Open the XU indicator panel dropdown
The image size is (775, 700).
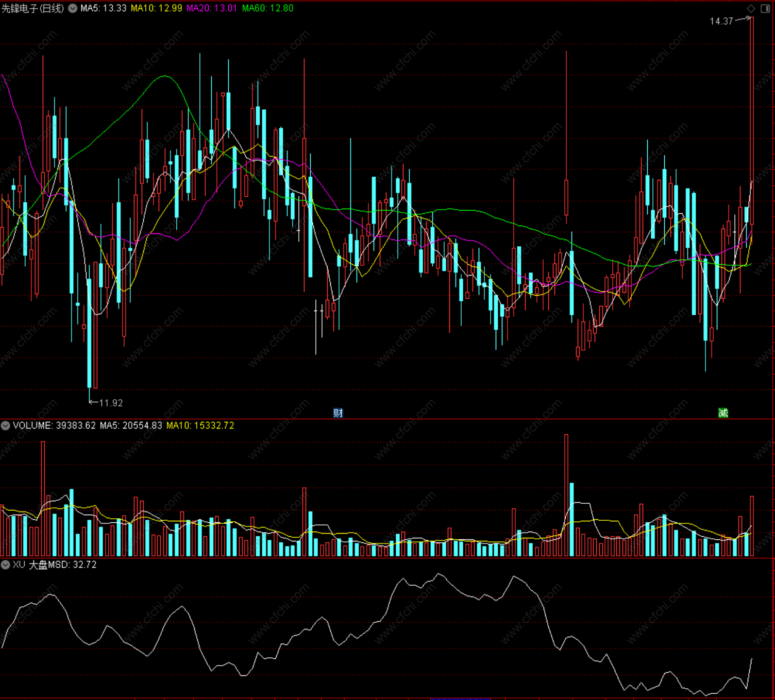tap(5, 565)
